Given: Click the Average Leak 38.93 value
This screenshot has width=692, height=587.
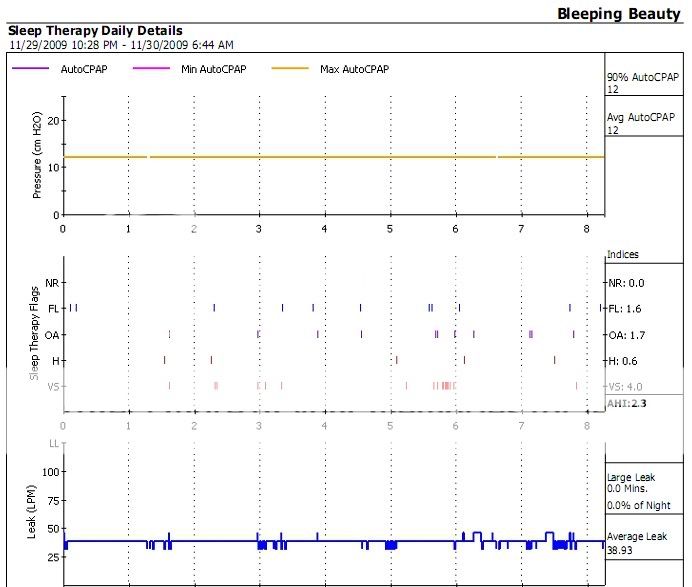Looking at the screenshot, I should point(633,543).
